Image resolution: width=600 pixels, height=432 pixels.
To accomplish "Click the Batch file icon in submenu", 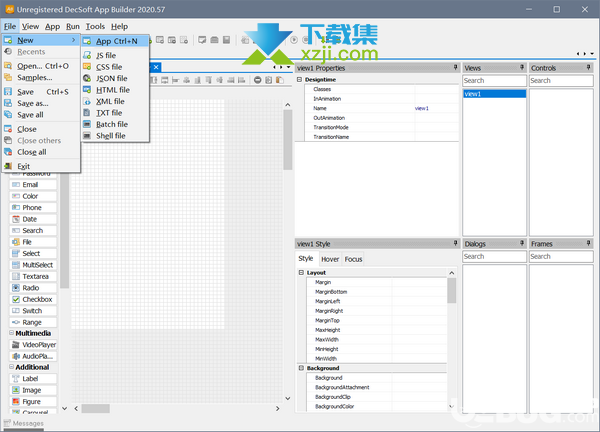I will pyautogui.click(x=87, y=124).
